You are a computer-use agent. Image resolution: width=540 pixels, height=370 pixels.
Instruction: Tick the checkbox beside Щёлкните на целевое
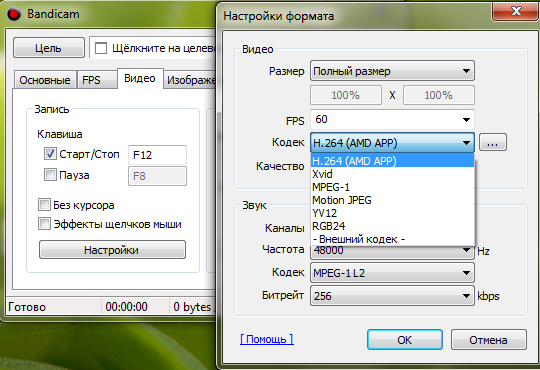pos(101,48)
